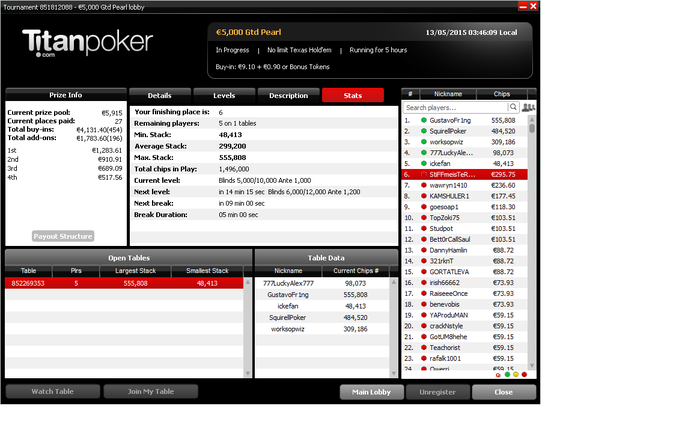
Task: Click the green status filter dot below player list
Action: point(507,374)
